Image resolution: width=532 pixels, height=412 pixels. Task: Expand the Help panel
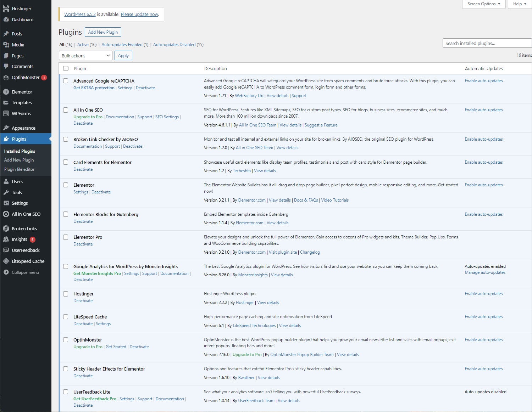pos(520,4)
